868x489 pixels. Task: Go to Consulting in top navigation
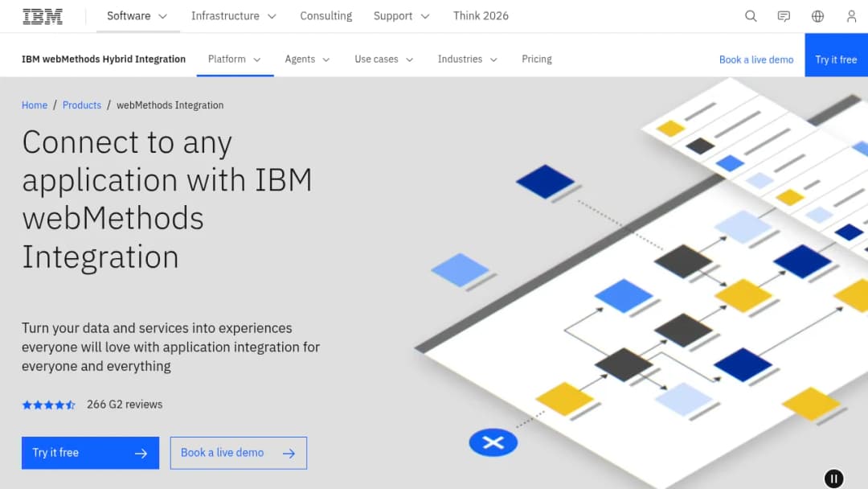(x=326, y=16)
